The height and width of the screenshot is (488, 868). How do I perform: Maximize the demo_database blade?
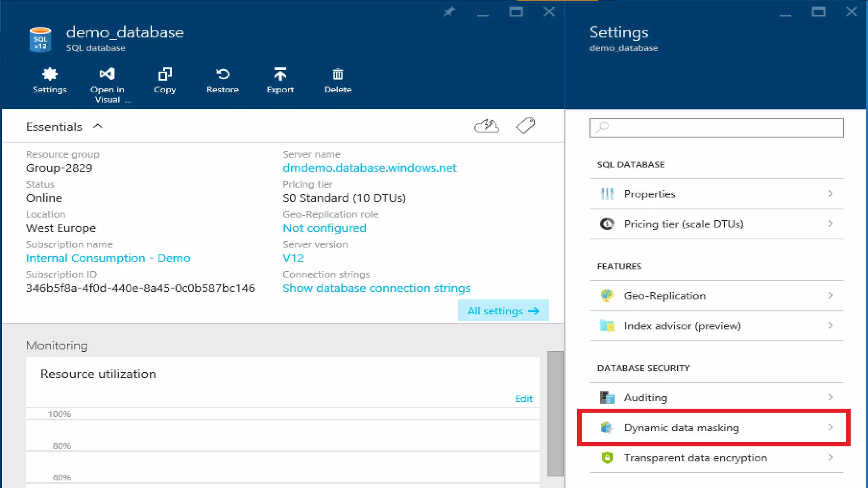point(516,11)
